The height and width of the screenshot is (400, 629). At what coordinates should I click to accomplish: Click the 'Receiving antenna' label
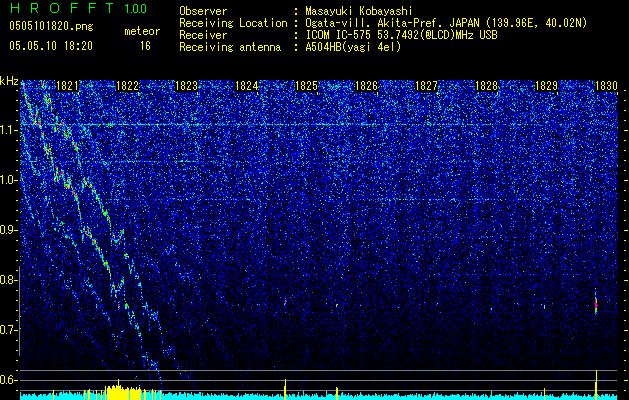[x=230, y=47]
